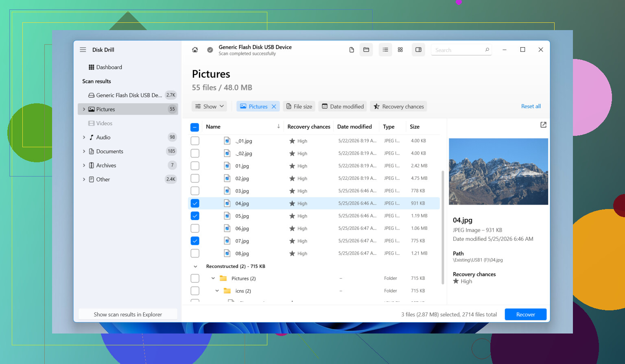
Task: Click the icns (2) folder icon
Action: pos(227,291)
